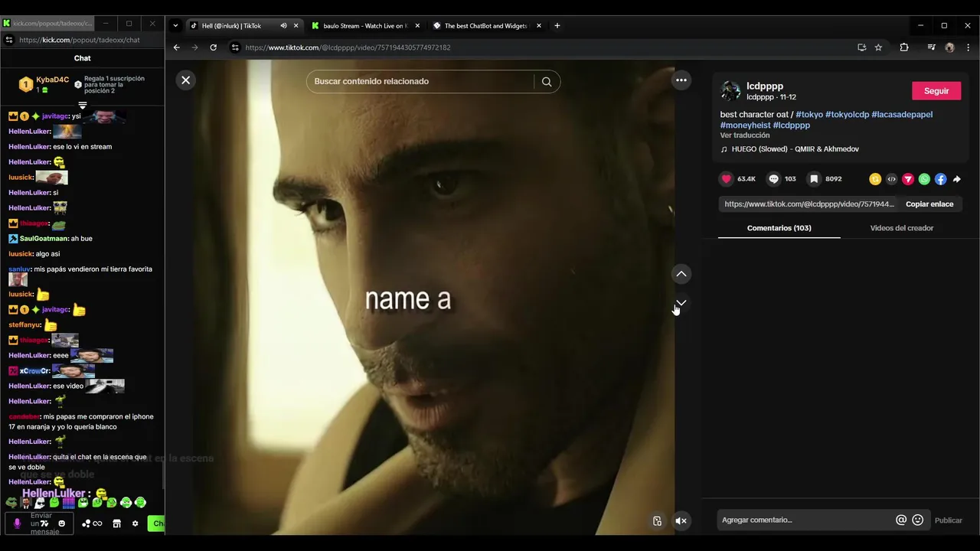Open Kick chat settings gear
Screen dimensions: 980x551
(135, 524)
